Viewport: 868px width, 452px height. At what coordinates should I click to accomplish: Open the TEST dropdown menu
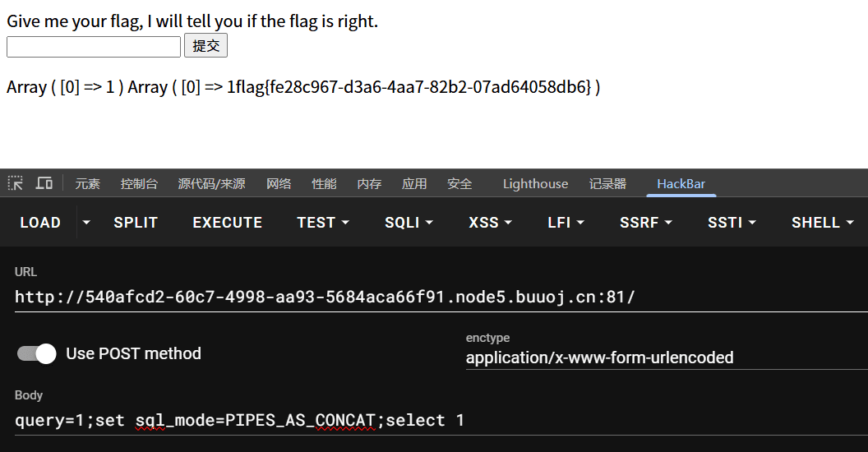click(x=323, y=223)
